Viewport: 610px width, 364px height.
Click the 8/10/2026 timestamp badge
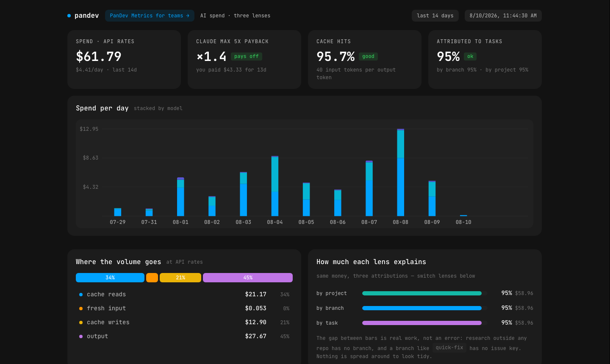[x=503, y=16]
